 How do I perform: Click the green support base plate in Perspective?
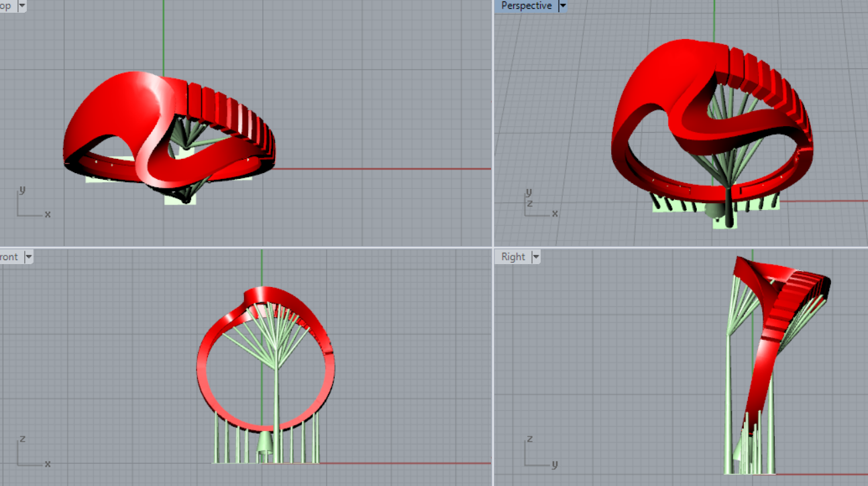pos(724,221)
